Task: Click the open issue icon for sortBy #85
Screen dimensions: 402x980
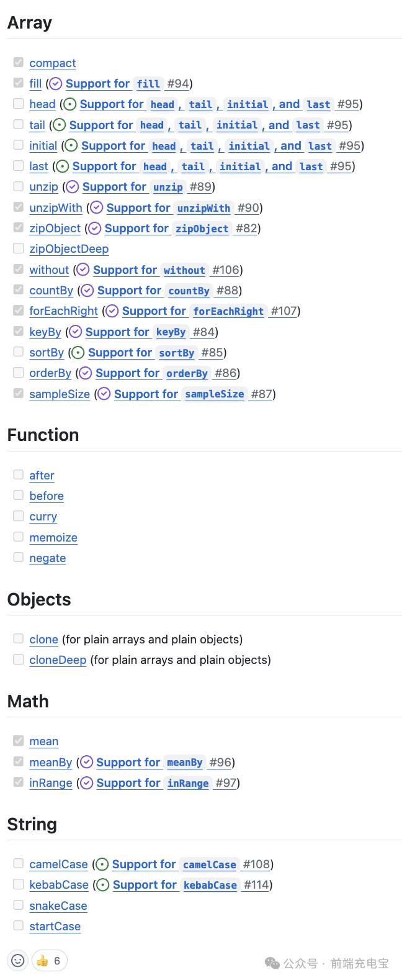Action: pos(78,353)
